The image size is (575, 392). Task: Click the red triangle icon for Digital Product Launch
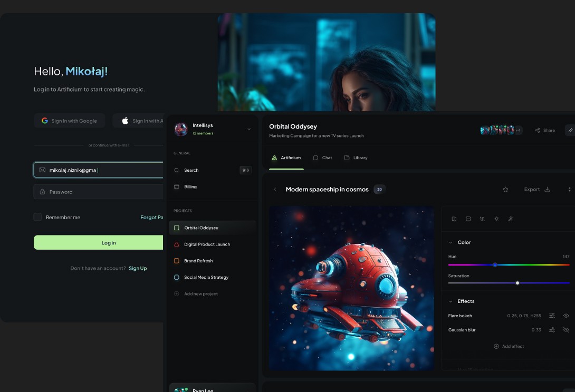coord(176,244)
